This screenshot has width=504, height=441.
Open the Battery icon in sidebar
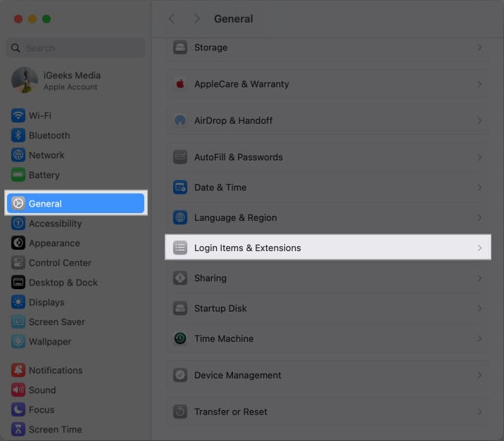pyautogui.click(x=18, y=174)
